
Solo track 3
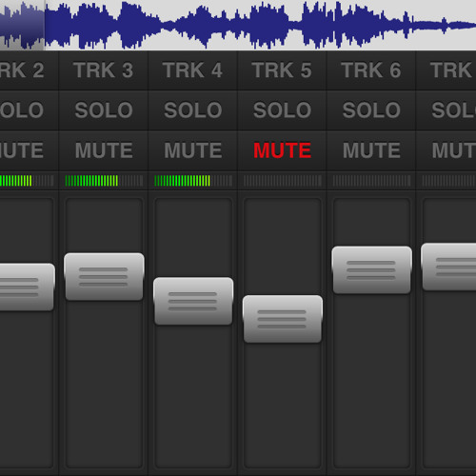click(104, 110)
